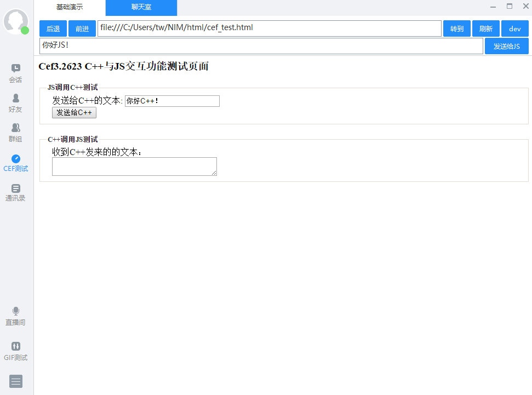Click the C++调用JS测试 legend text

click(x=73, y=140)
